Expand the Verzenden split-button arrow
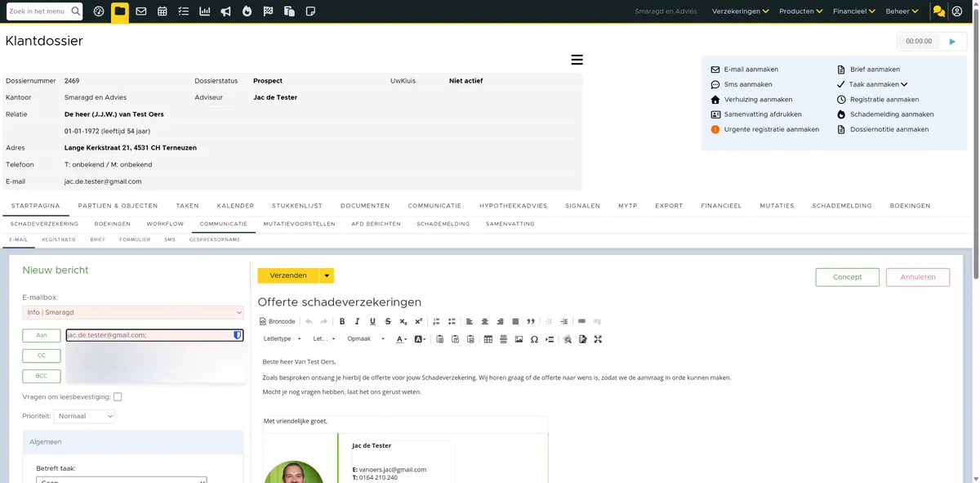 327,276
